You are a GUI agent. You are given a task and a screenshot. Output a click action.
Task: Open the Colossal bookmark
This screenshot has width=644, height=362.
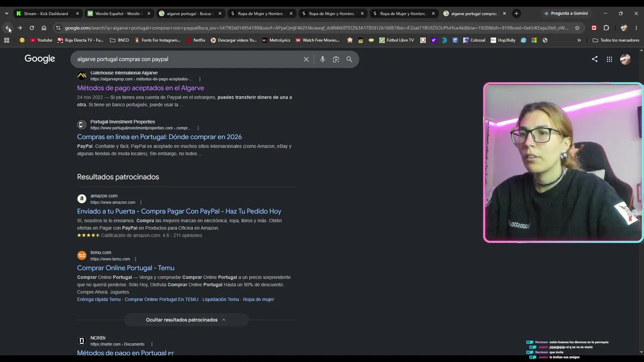pyautogui.click(x=474, y=40)
